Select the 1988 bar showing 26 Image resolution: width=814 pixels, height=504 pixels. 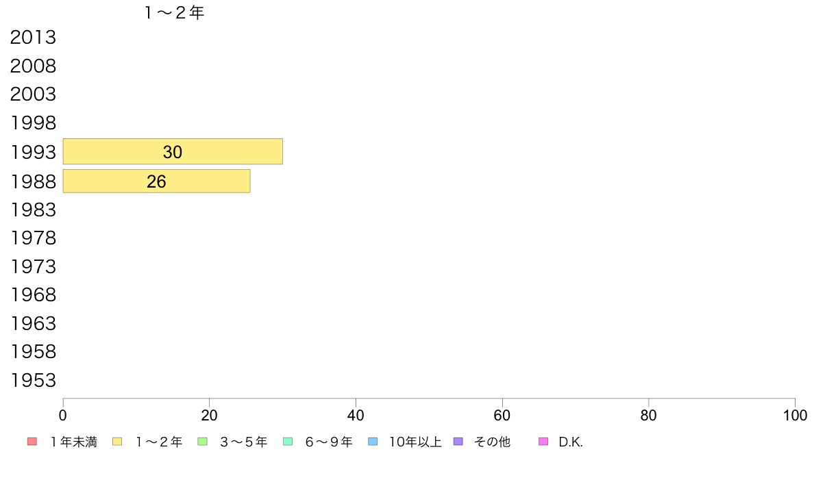[156, 181]
